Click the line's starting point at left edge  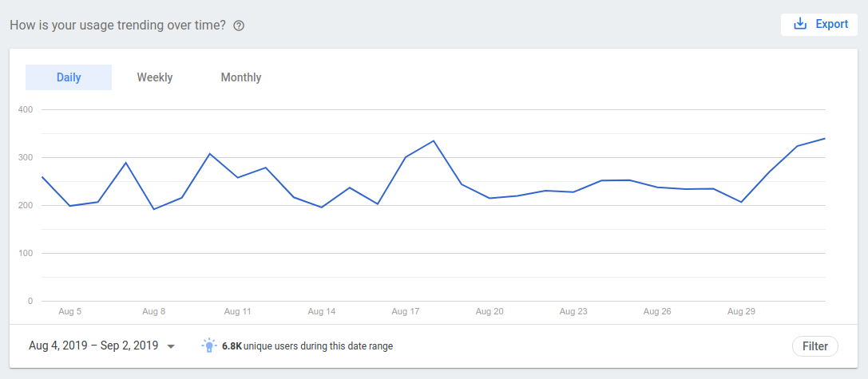[42, 177]
